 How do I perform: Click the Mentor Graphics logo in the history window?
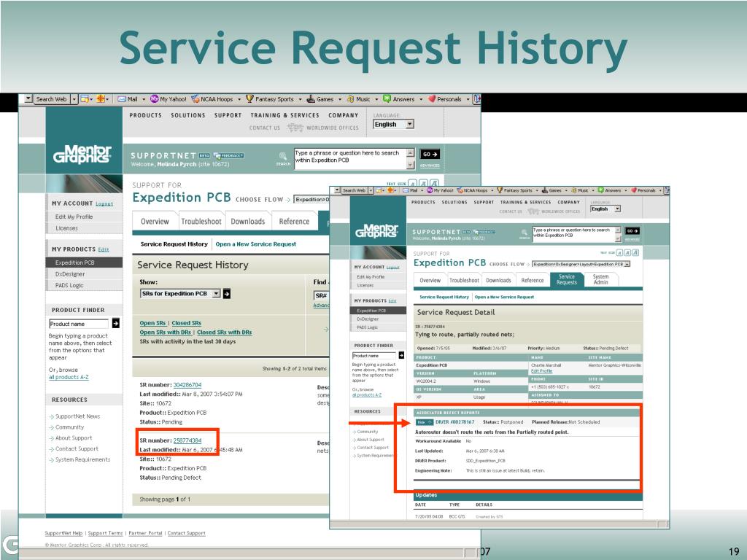[82, 154]
